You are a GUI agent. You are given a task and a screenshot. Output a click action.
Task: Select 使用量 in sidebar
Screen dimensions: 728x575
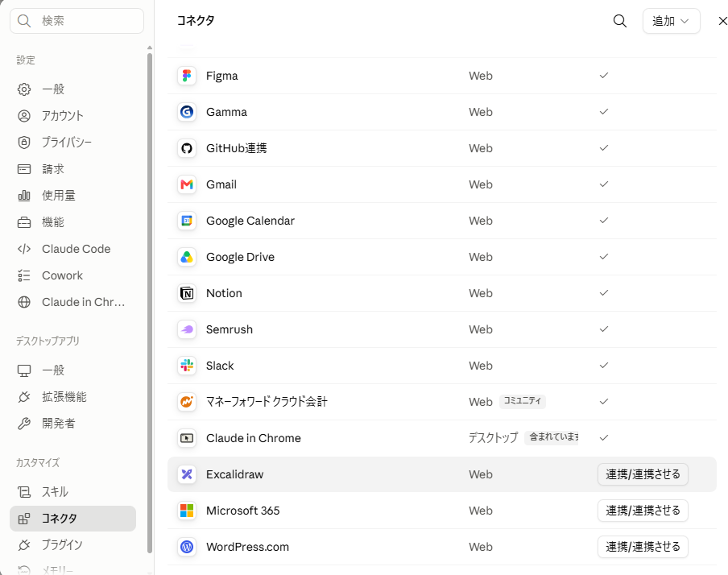73,196
